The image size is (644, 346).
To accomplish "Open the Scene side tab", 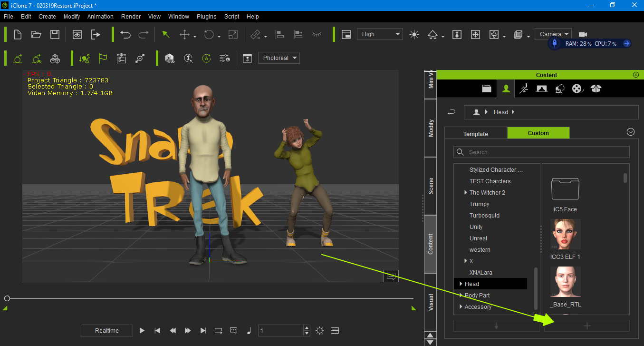I will click(x=431, y=186).
